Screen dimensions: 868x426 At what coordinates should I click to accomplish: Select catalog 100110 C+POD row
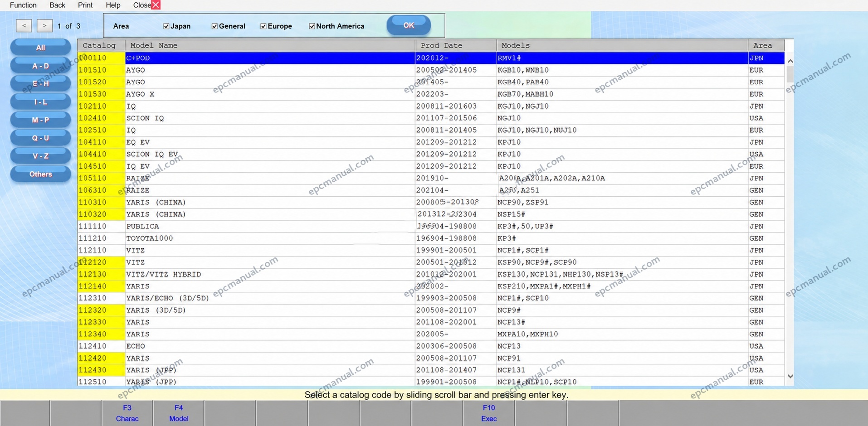(x=431, y=58)
